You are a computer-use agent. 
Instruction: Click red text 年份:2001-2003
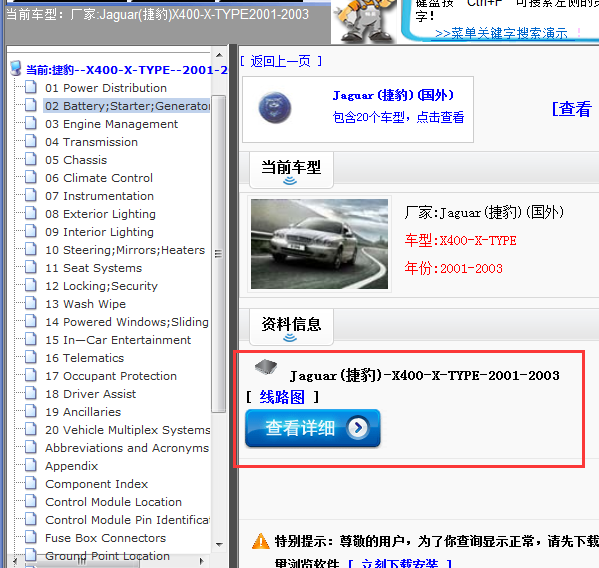(453, 268)
